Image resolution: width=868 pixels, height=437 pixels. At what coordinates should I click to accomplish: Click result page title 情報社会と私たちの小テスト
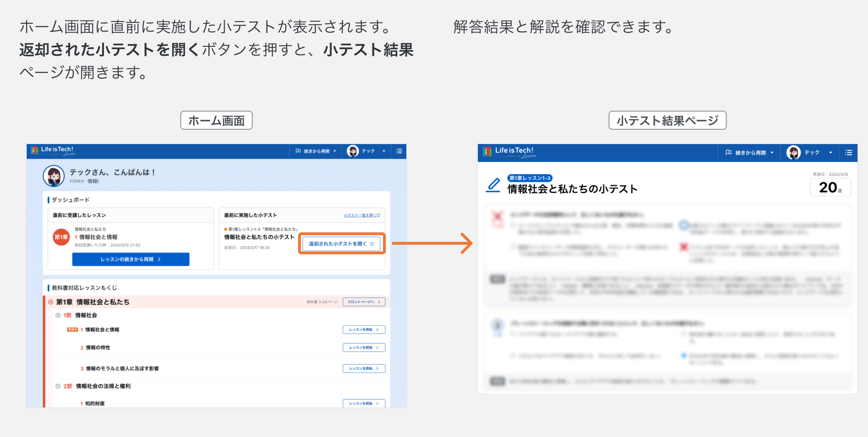[x=572, y=189]
